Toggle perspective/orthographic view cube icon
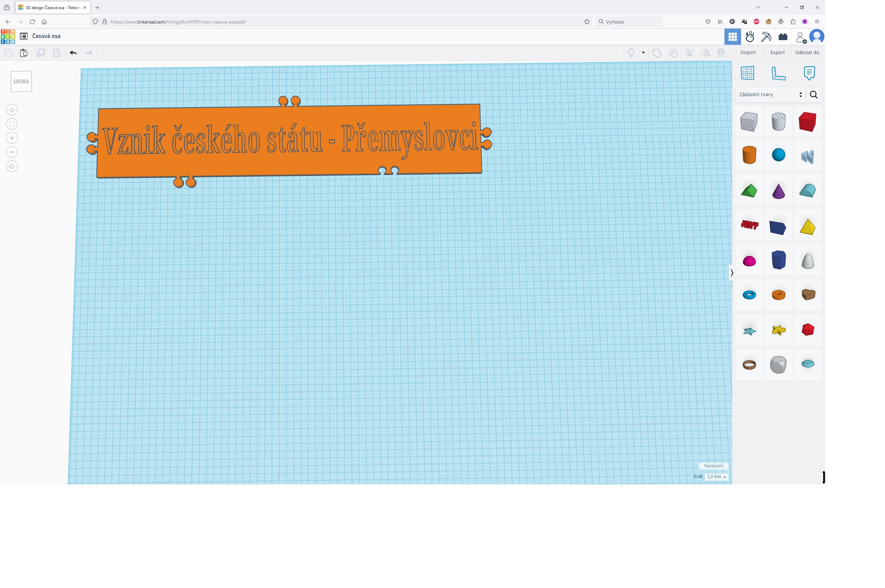This screenshot has width=885, height=588. pos(12,166)
